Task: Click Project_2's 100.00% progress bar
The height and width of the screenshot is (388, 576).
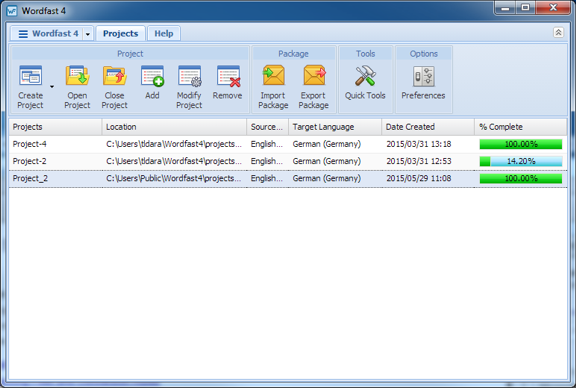Action: [x=521, y=178]
